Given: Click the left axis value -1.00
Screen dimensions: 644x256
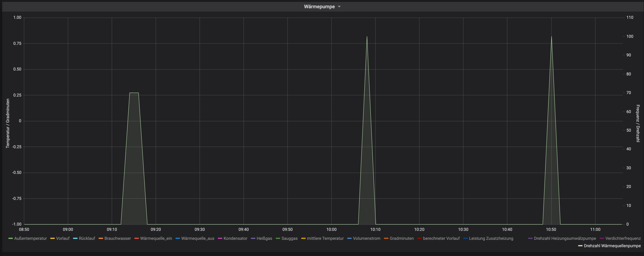Looking at the screenshot, I should tap(17, 224).
